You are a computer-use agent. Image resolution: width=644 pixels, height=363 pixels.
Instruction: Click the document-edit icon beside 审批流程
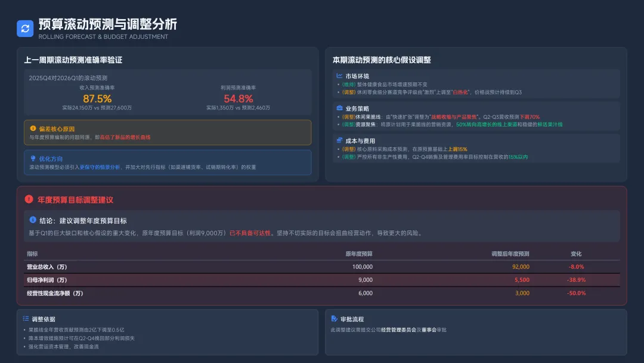click(x=334, y=319)
